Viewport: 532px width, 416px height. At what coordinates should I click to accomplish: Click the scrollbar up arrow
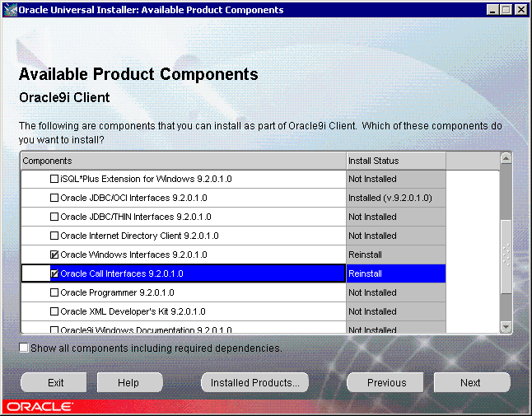(x=506, y=157)
